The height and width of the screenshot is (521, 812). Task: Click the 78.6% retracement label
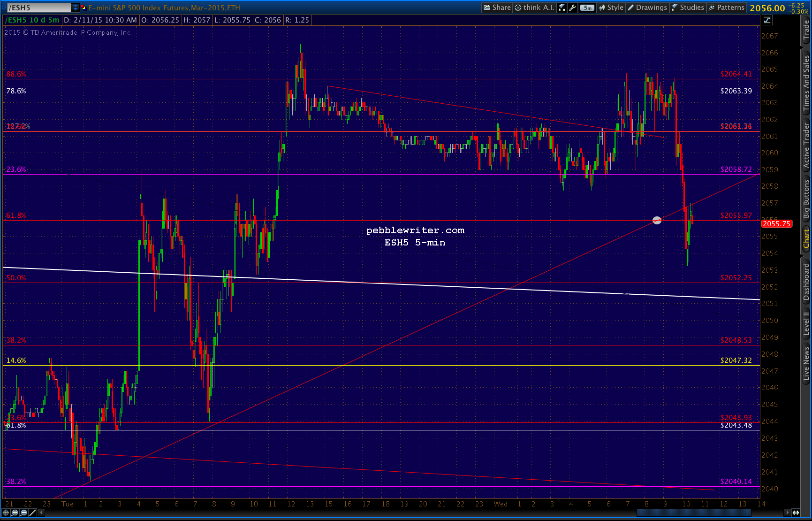[16, 91]
